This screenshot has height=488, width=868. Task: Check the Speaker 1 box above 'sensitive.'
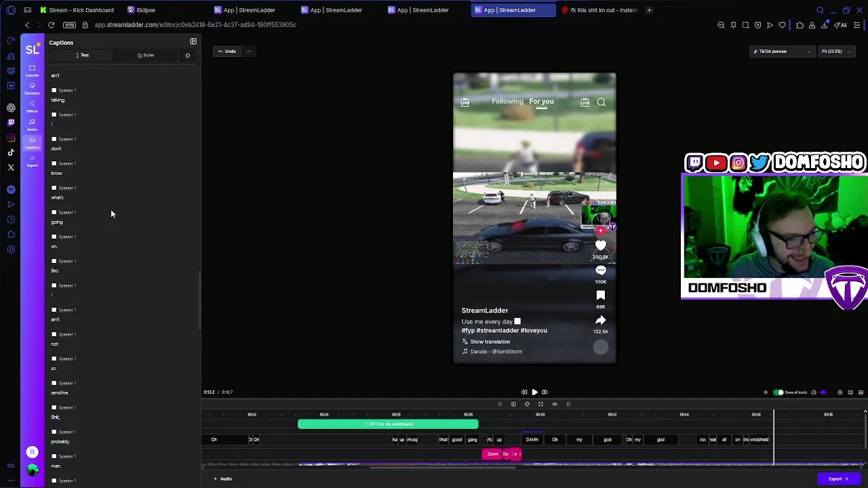(54, 383)
